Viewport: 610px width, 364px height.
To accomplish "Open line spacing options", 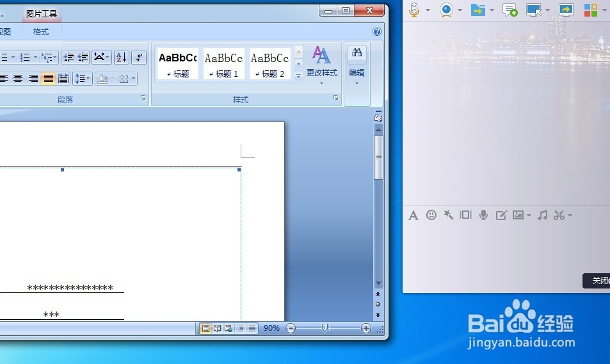I will (82, 79).
